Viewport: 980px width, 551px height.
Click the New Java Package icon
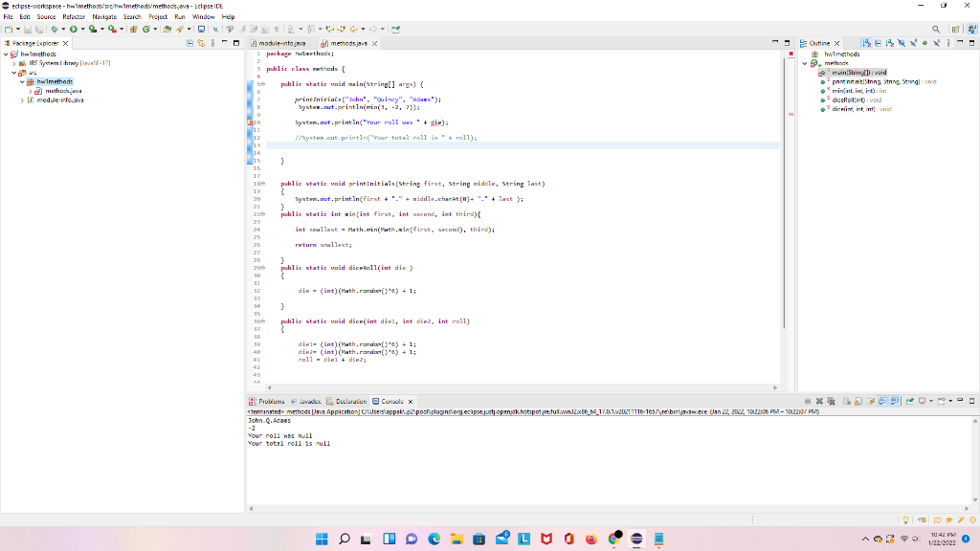[134, 29]
